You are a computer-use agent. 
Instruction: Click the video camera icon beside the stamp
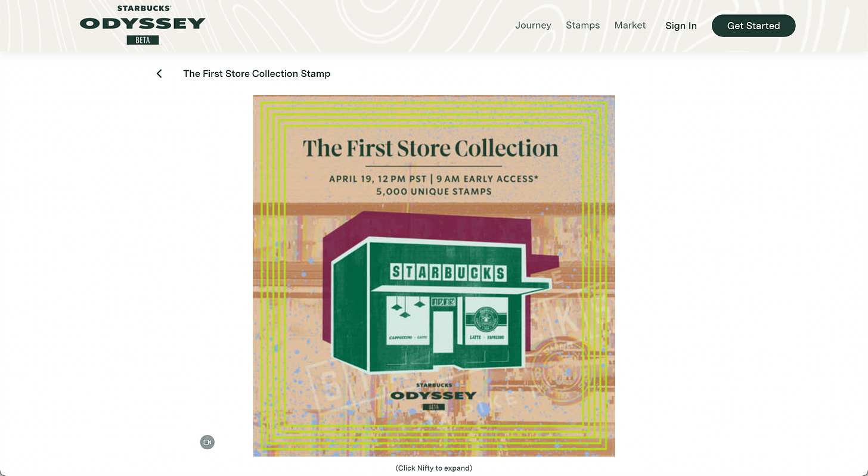[x=207, y=442]
